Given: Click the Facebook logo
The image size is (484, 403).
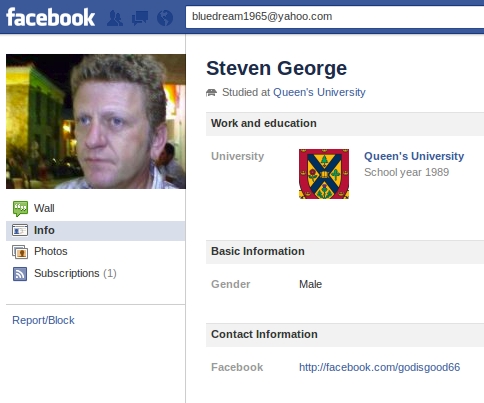Looking at the screenshot, I should click(51, 17).
